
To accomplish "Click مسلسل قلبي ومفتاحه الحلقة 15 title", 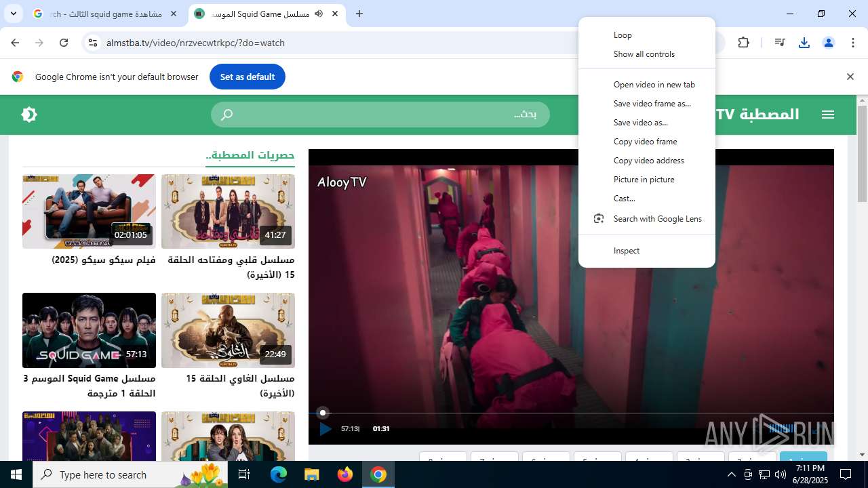I will click(x=231, y=267).
